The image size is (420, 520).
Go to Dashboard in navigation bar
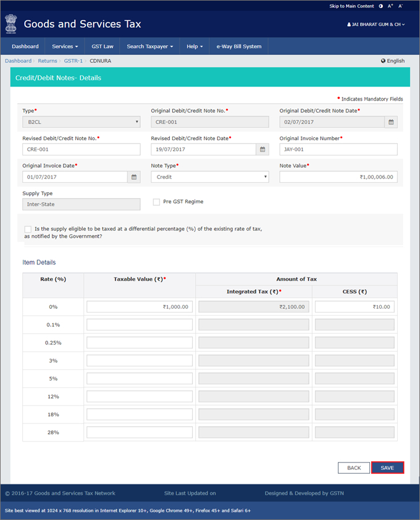(x=25, y=46)
